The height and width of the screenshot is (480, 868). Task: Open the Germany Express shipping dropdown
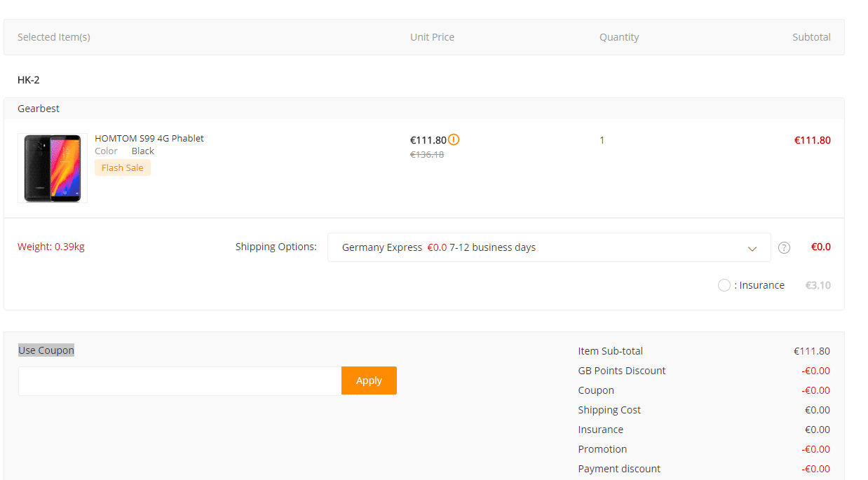point(549,247)
